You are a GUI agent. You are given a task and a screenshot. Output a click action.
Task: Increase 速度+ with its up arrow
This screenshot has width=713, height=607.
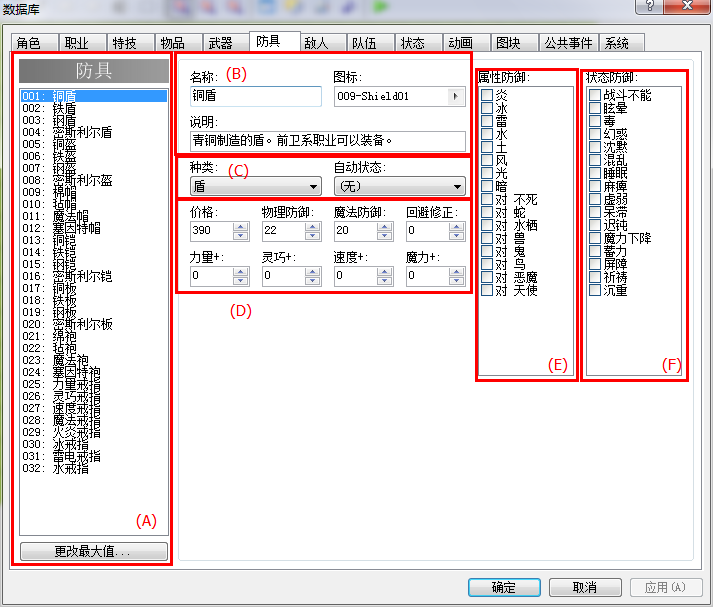(384, 271)
